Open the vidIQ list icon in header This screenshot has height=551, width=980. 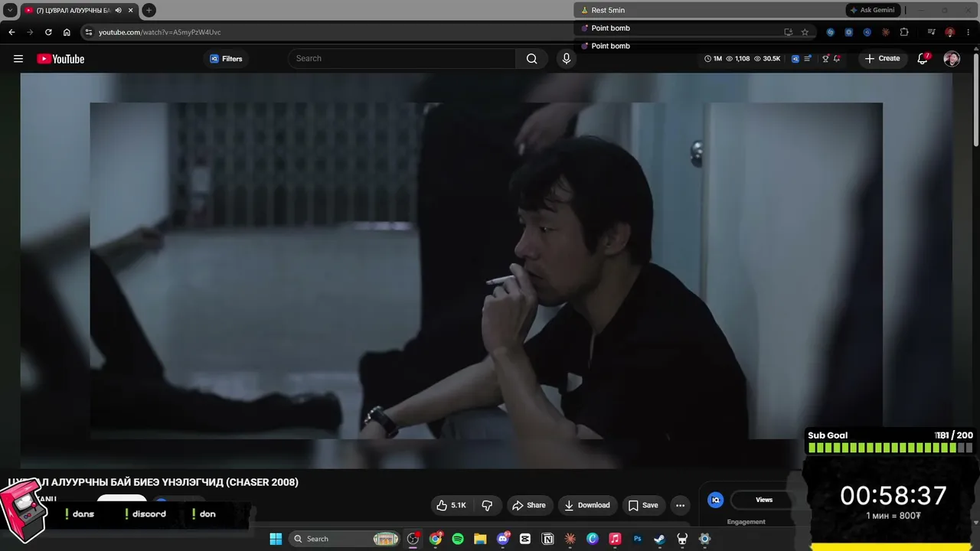(x=807, y=59)
